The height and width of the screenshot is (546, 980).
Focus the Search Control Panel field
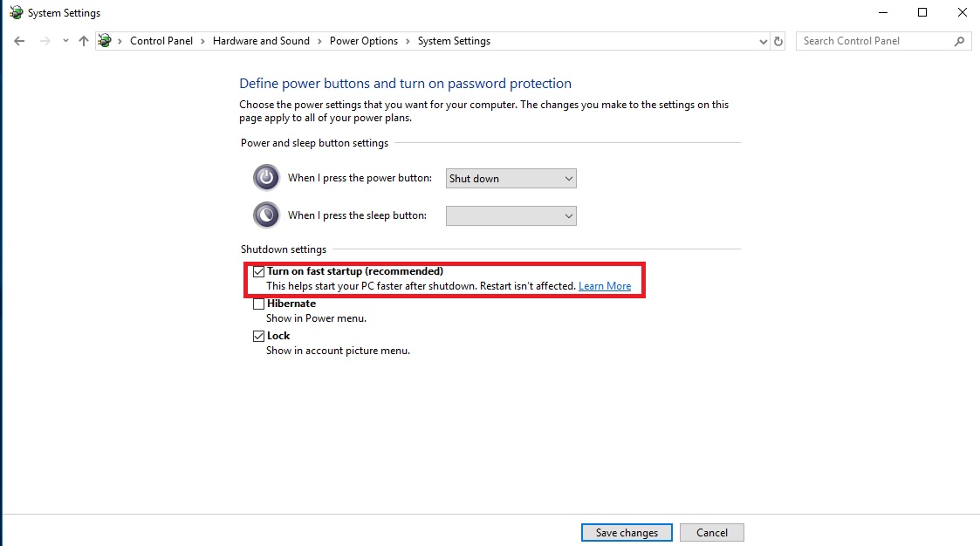(873, 41)
